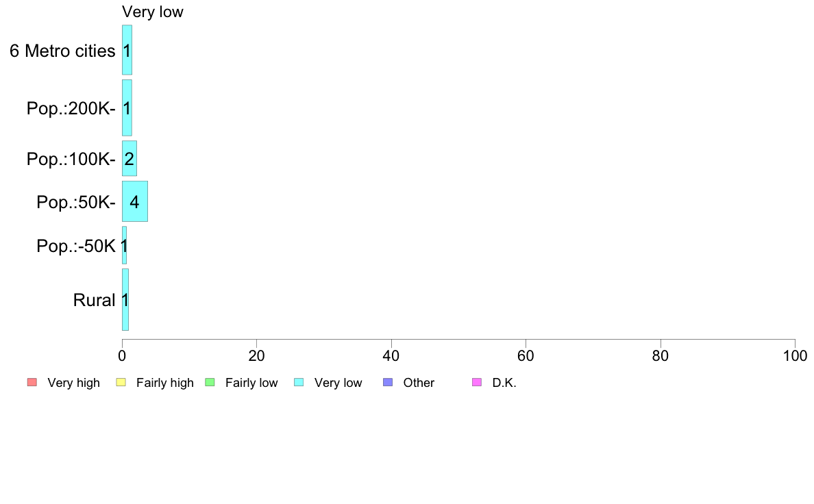Click the Pop.:50K- axis label

click(x=76, y=202)
